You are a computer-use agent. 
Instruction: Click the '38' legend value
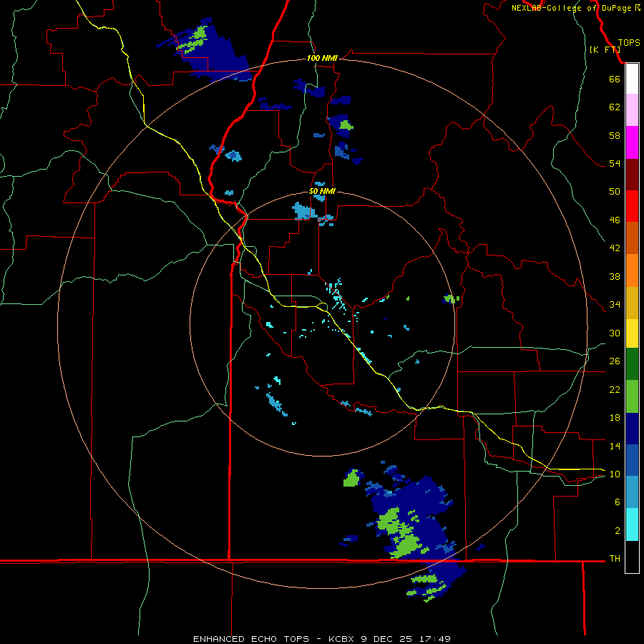pyautogui.click(x=615, y=276)
